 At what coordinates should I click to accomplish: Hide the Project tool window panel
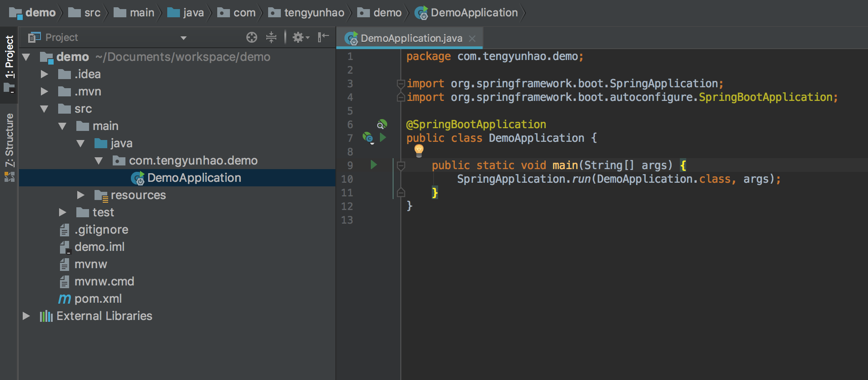click(323, 37)
